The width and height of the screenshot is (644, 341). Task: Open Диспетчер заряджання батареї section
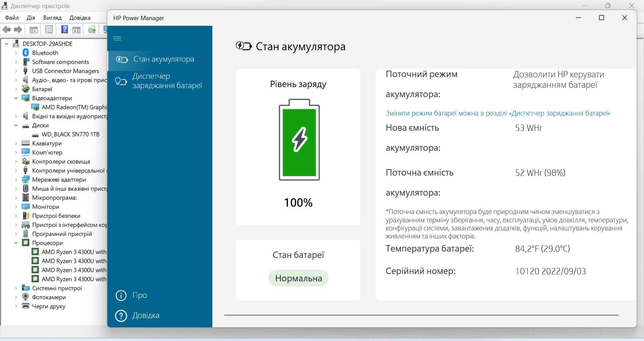(160, 81)
